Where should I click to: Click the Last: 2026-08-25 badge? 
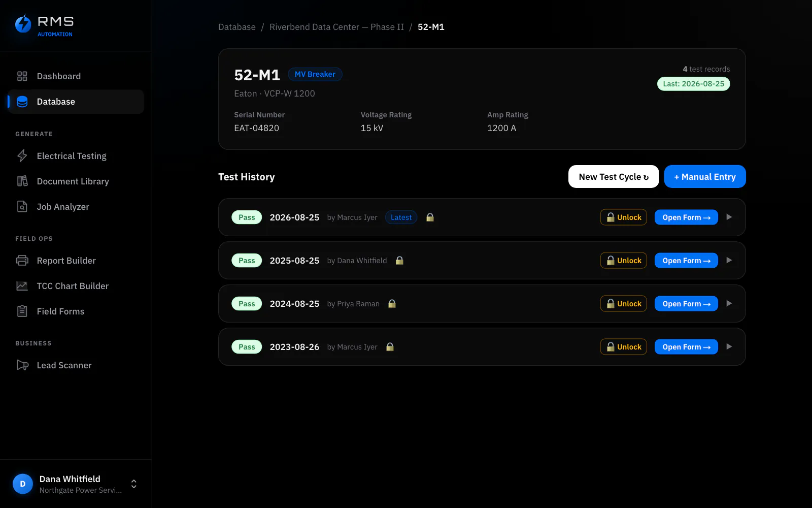coord(694,84)
